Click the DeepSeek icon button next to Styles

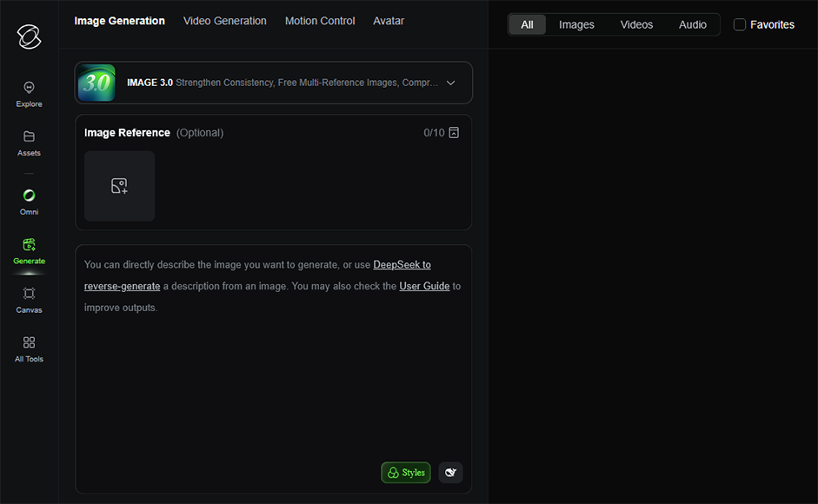pyautogui.click(x=451, y=473)
